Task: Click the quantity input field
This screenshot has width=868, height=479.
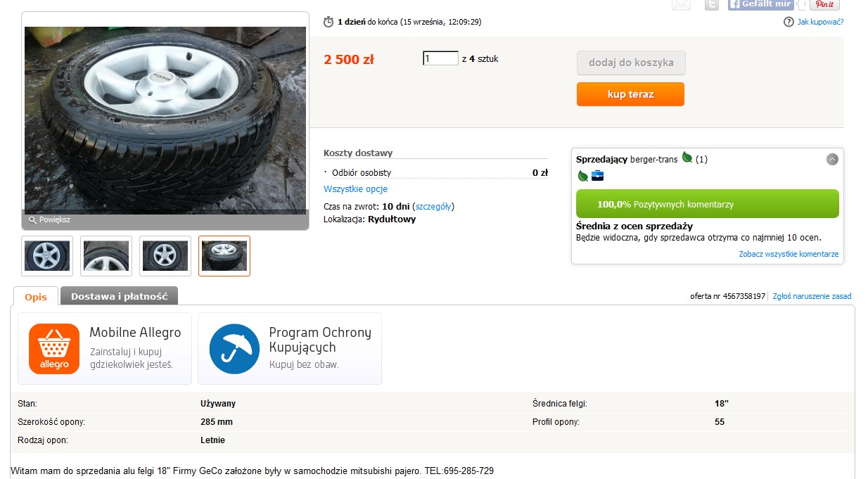Action: click(440, 59)
